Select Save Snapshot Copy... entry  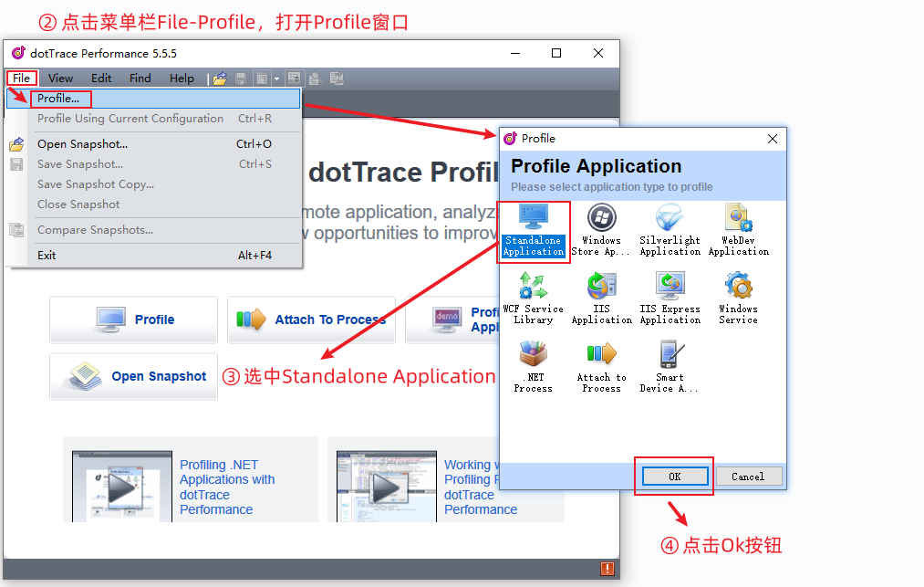pyautogui.click(x=153, y=184)
